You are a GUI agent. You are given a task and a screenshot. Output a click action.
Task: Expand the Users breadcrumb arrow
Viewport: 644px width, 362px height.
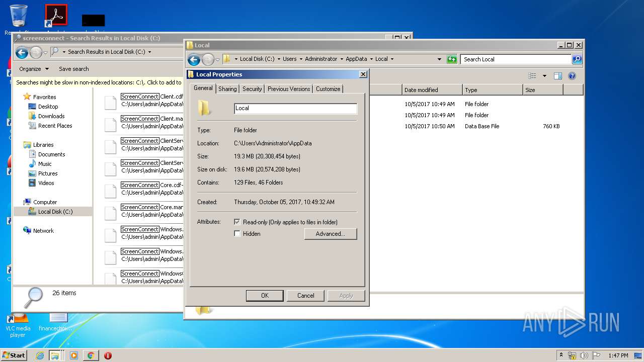click(x=300, y=59)
